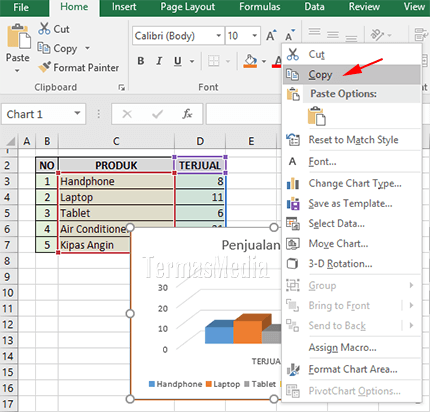Expand the Copy dropdown arrow in ribbon
The image size is (430, 412).
[87, 48]
